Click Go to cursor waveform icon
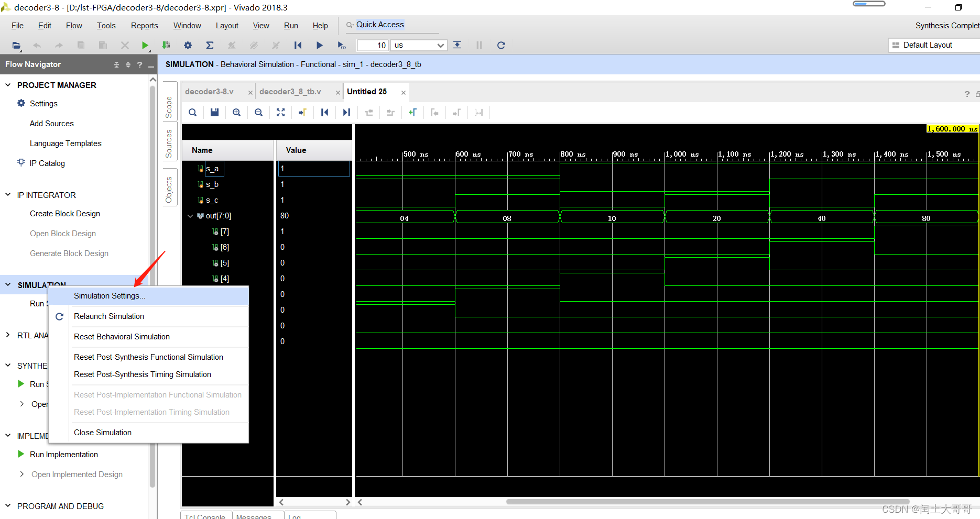Viewport: 980px width, 519px height. pos(302,113)
